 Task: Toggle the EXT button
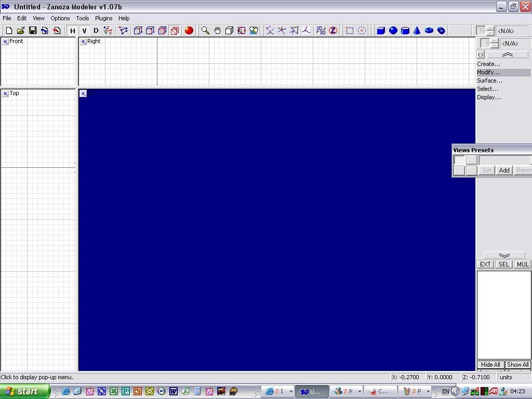[x=485, y=264]
